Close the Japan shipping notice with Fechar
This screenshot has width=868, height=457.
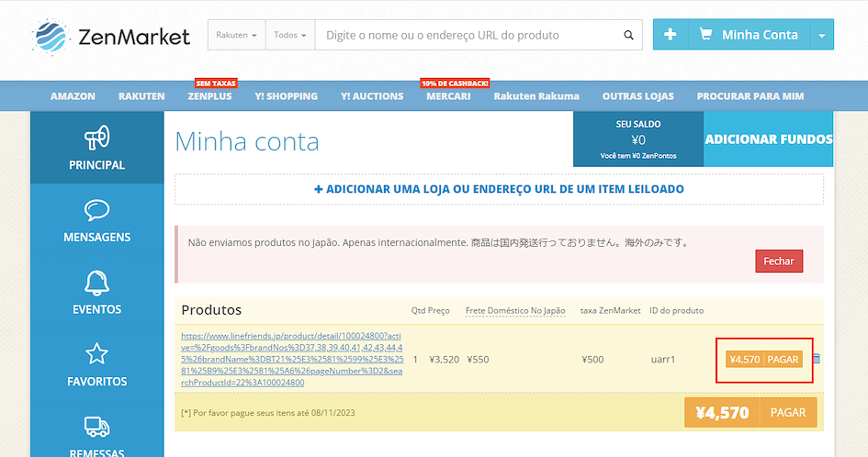pyautogui.click(x=779, y=262)
